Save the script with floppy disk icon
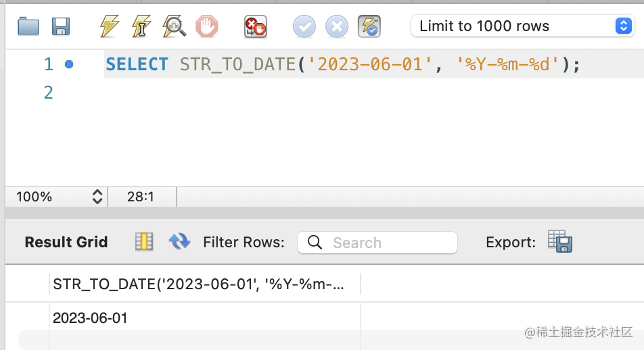This screenshot has height=350, width=644. click(x=61, y=26)
